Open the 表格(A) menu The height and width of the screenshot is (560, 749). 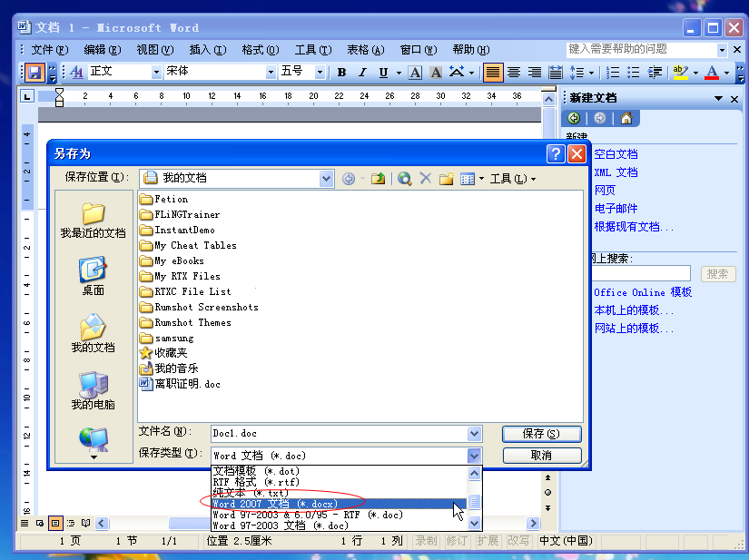click(x=366, y=50)
